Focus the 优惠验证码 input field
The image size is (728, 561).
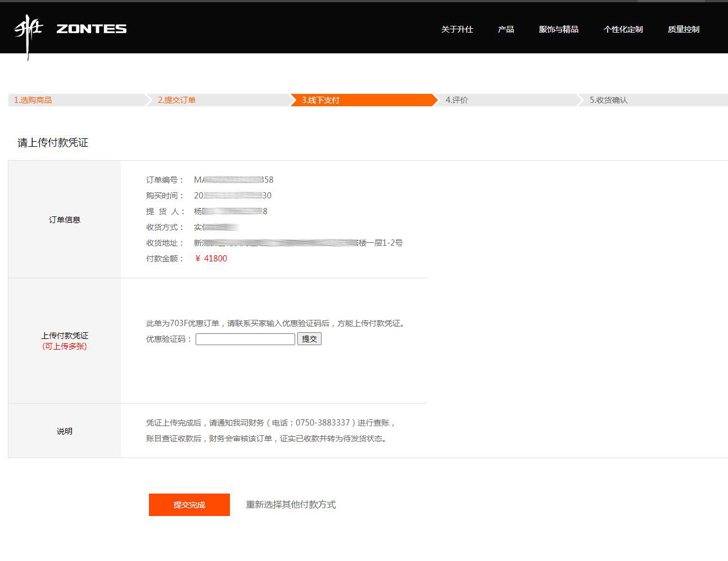pos(245,339)
